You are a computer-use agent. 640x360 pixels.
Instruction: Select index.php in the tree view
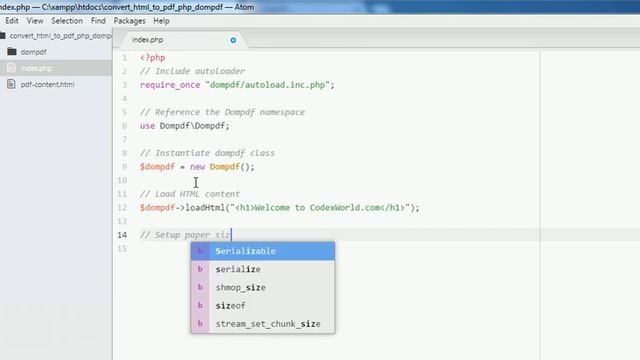click(x=56, y=68)
